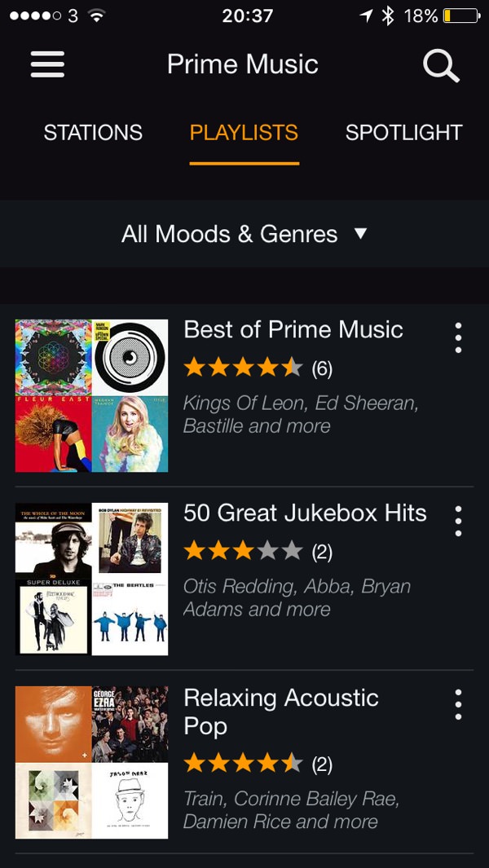Expand the All Moods & Genres dropdown
489x868 pixels.
244,234
